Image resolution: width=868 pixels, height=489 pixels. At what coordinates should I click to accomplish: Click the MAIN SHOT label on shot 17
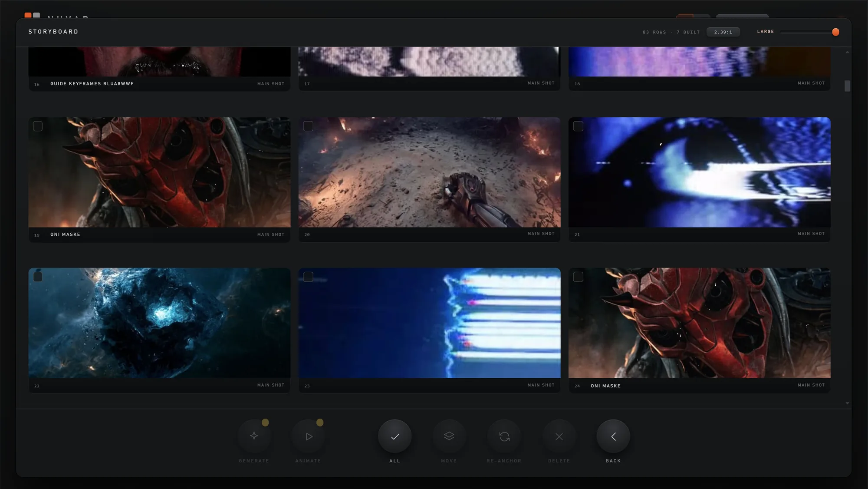(x=541, y=83)
